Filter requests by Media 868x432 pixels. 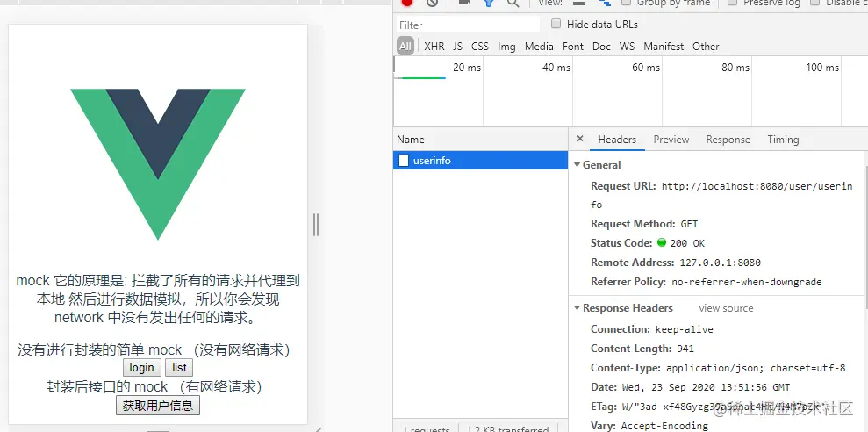point(539,47)
